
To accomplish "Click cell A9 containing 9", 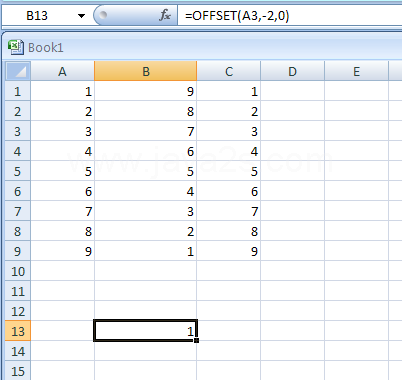I will (63, 251).
